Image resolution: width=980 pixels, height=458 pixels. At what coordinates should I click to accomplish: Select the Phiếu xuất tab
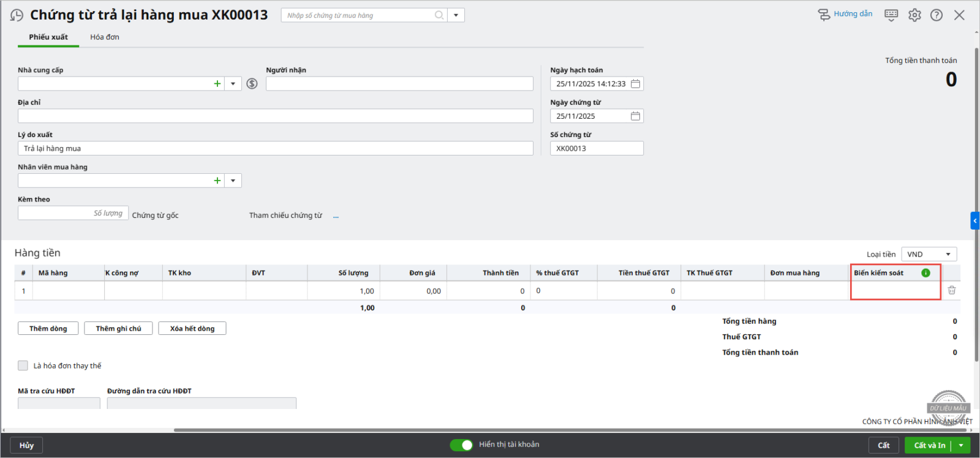point(48,37)
